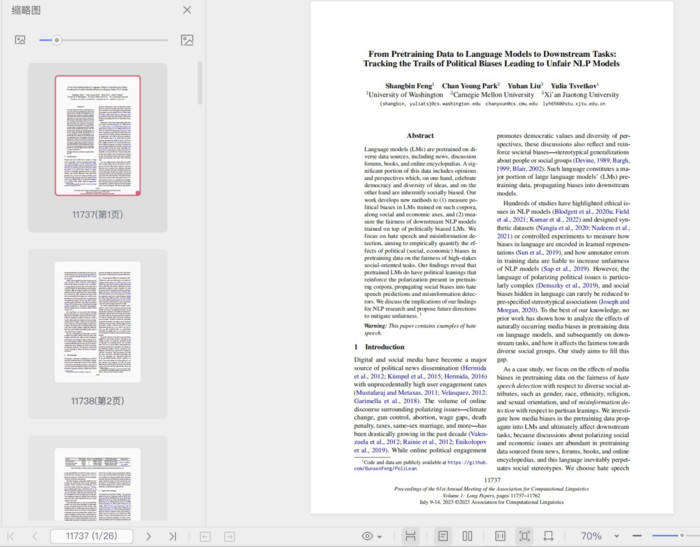
Task: Open the third page thumbnail
Action: (x=98, y=484)
